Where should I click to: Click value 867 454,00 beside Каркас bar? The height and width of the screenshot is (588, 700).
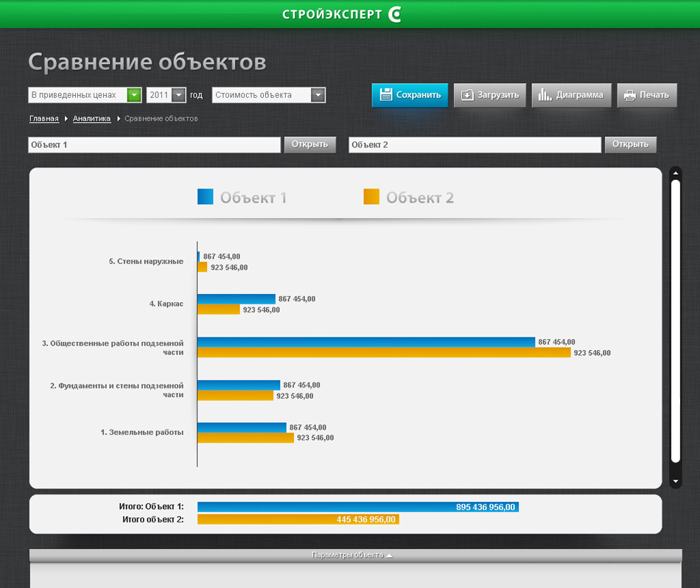click(x=297, y=298)
